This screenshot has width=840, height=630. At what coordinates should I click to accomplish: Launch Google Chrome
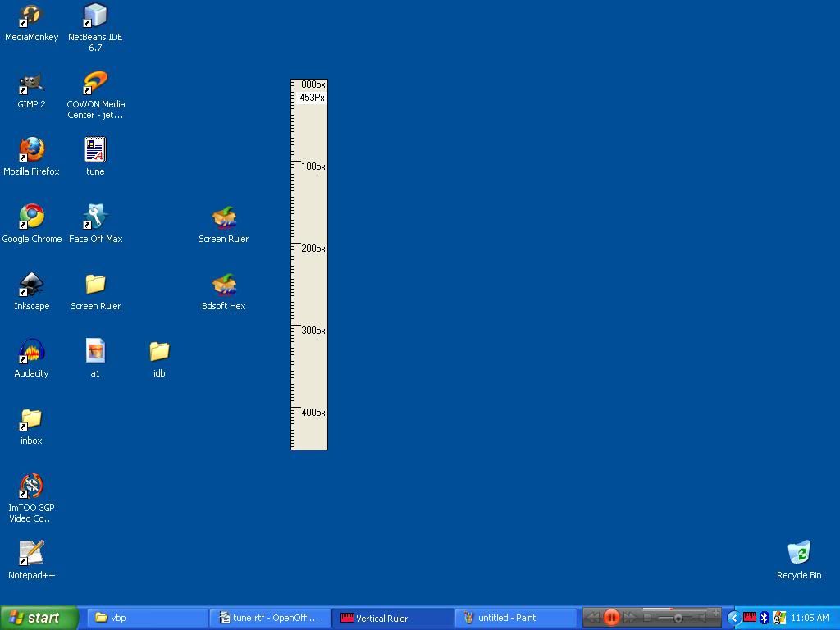31,216
